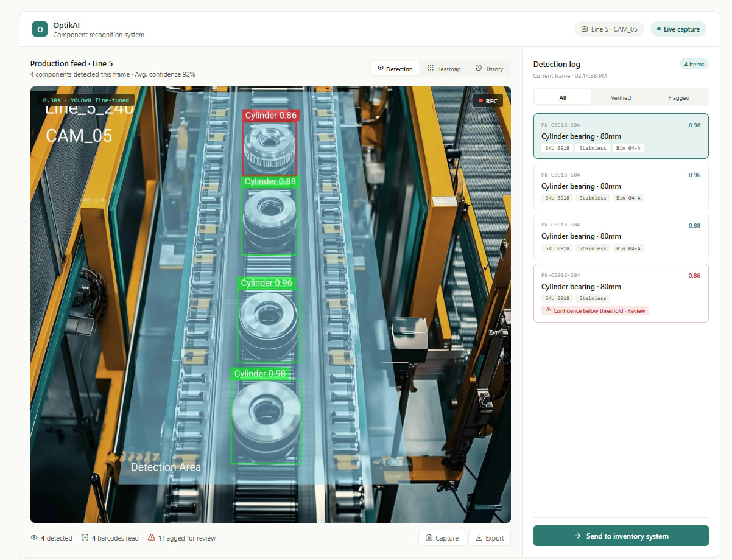
Task: Click the Cylinder 0.98 detection label
Action: click(x=259, y=374)
